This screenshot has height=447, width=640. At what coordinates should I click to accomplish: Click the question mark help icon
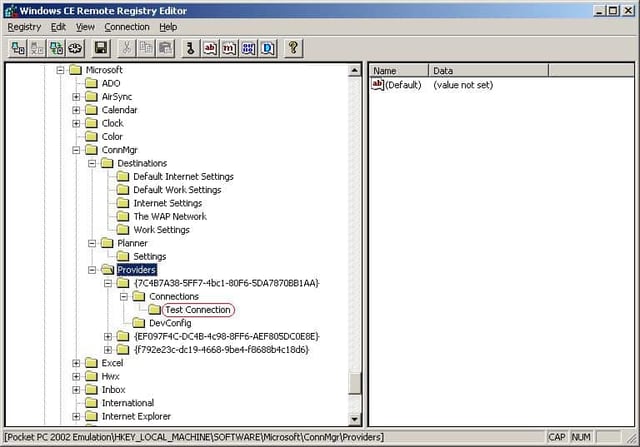(293, 48)
